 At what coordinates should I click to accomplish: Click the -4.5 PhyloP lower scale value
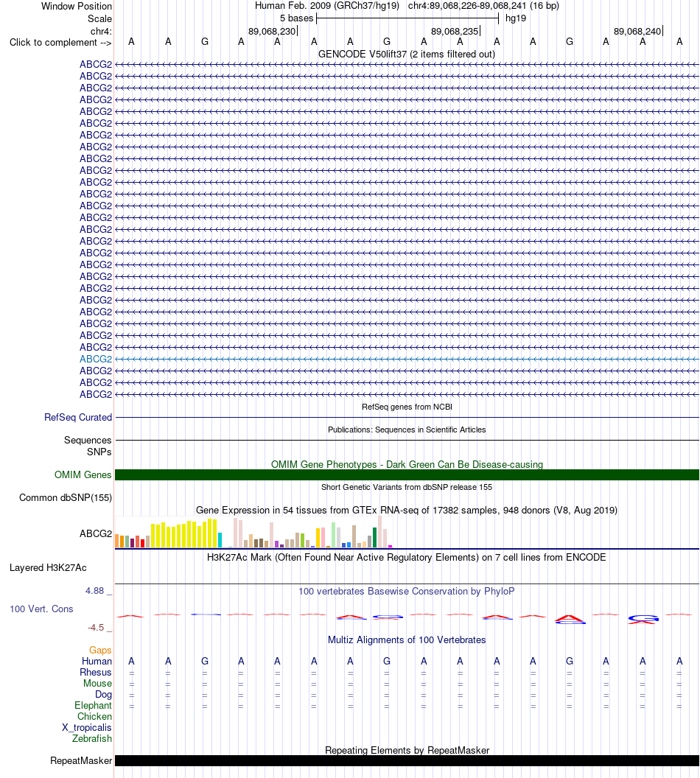[96, 628]
